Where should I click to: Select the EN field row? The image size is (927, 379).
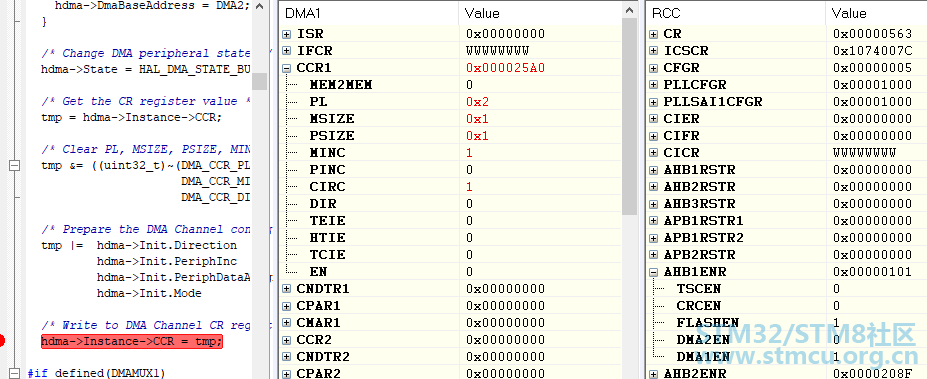tap(450, 272)
